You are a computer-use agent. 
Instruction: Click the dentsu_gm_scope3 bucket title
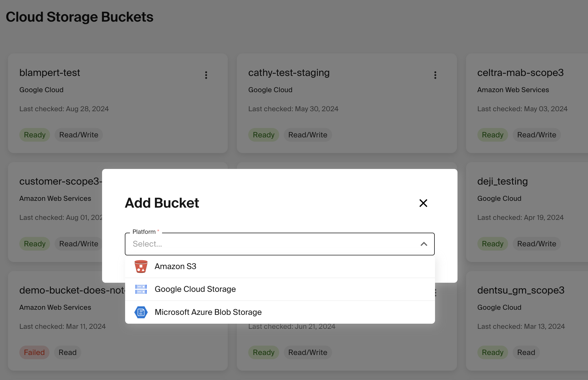tap(521, 290)
